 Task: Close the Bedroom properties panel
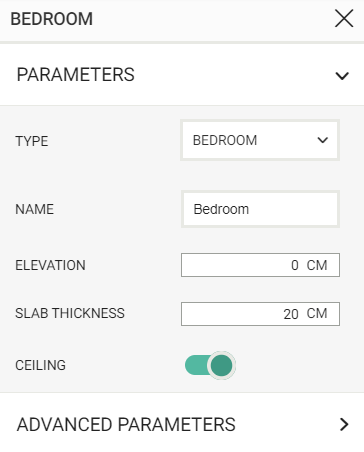click(x=344, y=18)
